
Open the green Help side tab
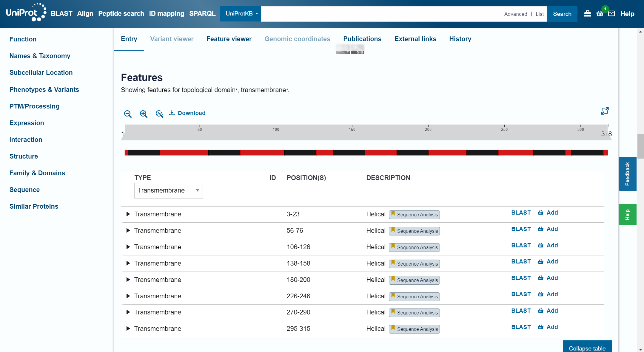coord(627,215)
